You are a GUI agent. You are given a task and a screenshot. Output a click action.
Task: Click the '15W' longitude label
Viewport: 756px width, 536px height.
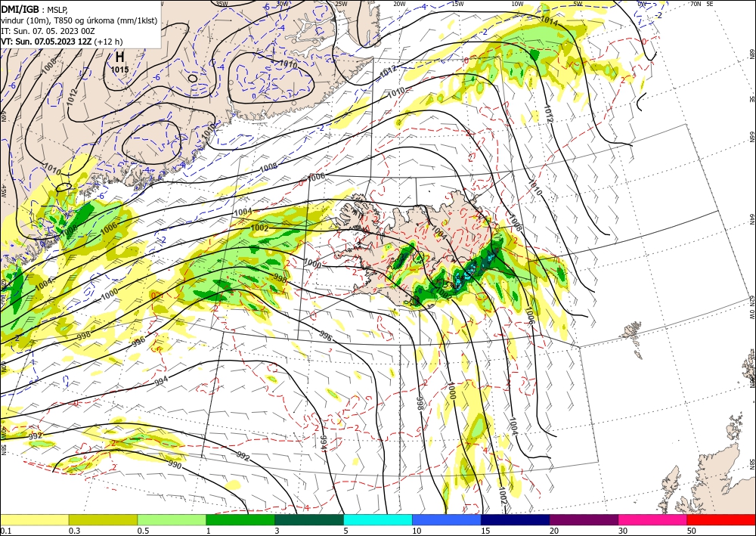[458, 3]
